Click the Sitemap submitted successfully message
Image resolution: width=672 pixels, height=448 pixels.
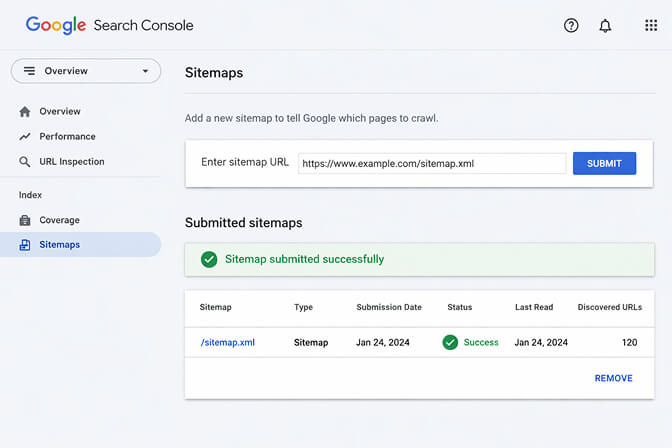point(304,259)
